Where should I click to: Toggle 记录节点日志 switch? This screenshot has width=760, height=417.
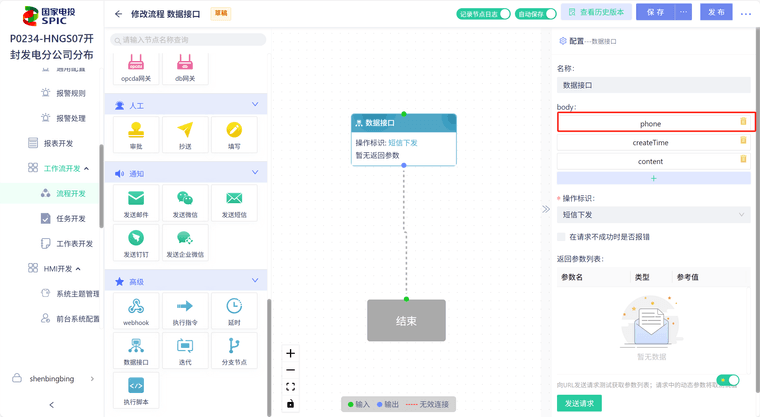pos(483,14)
